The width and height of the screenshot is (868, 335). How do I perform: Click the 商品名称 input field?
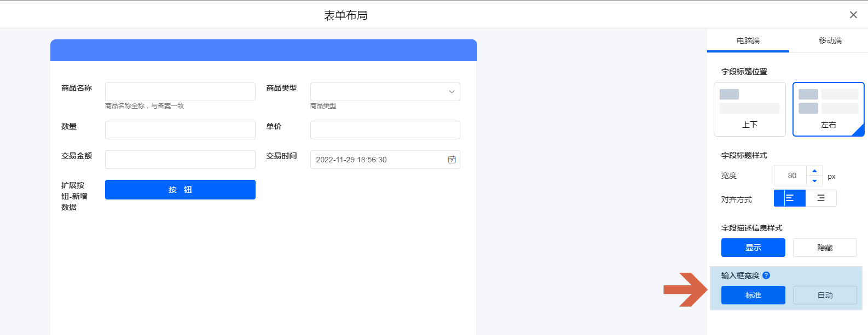tap(180, 92)
